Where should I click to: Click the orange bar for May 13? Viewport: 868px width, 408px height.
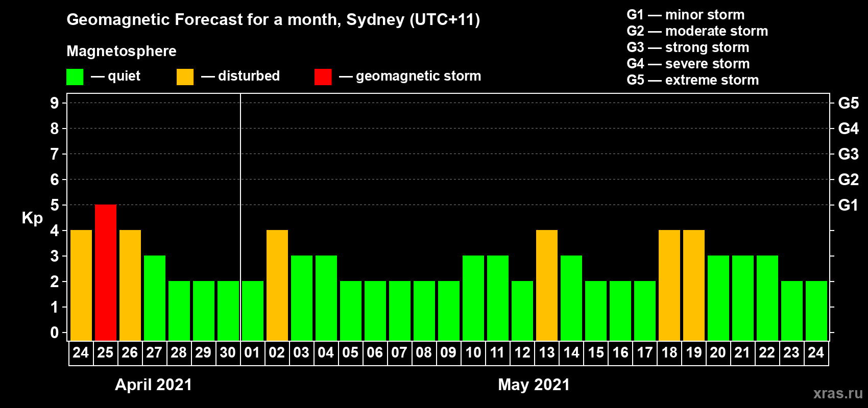547,286
